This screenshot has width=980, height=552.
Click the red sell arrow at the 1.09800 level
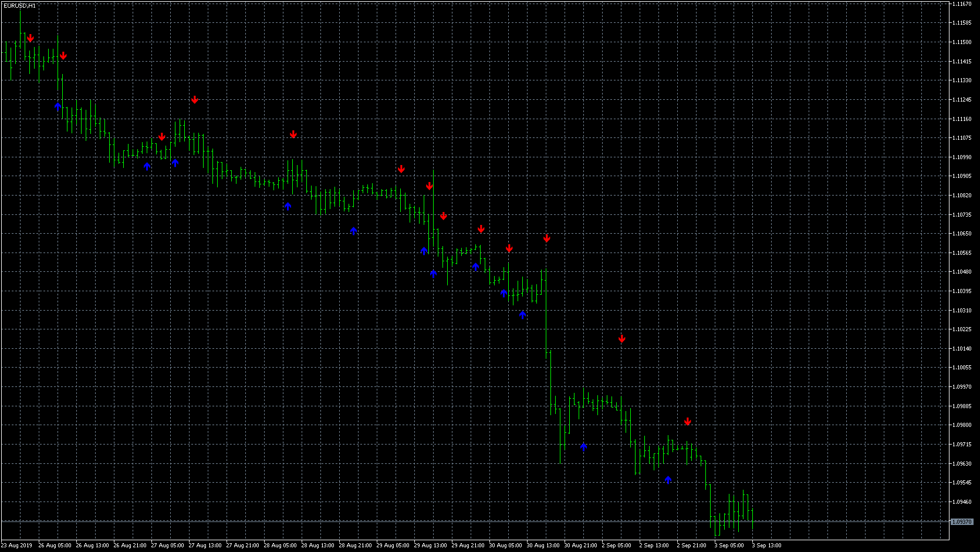[688, 422]
